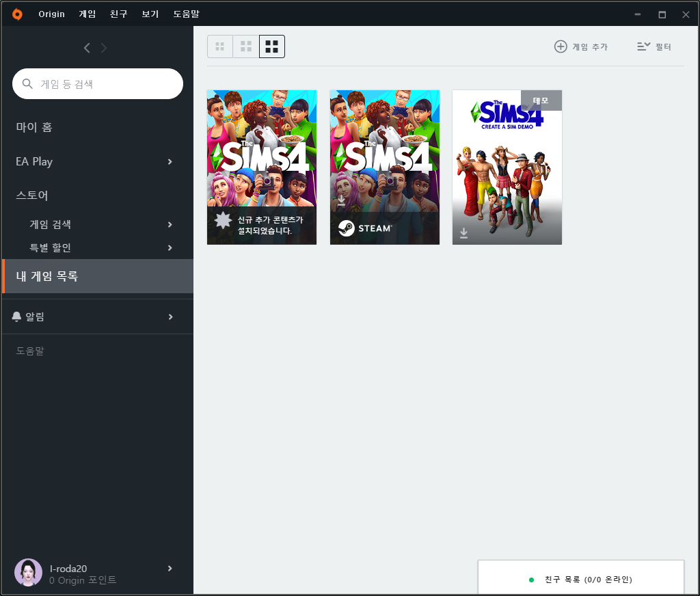The image size is (700, 596).
Task: Open 알림 notifications label
Action: [35, 317]
